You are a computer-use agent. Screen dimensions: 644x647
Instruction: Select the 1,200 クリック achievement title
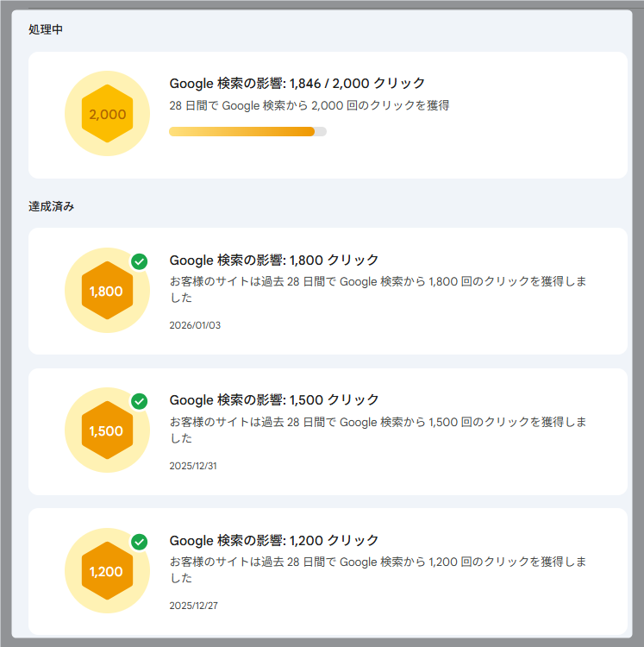pyautogui.click(x=273, y=540)
